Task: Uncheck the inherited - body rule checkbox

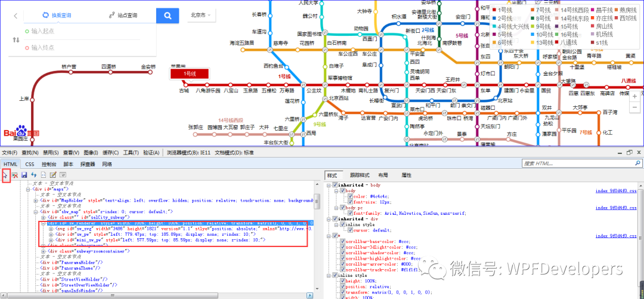Action: tap(335, 185)
